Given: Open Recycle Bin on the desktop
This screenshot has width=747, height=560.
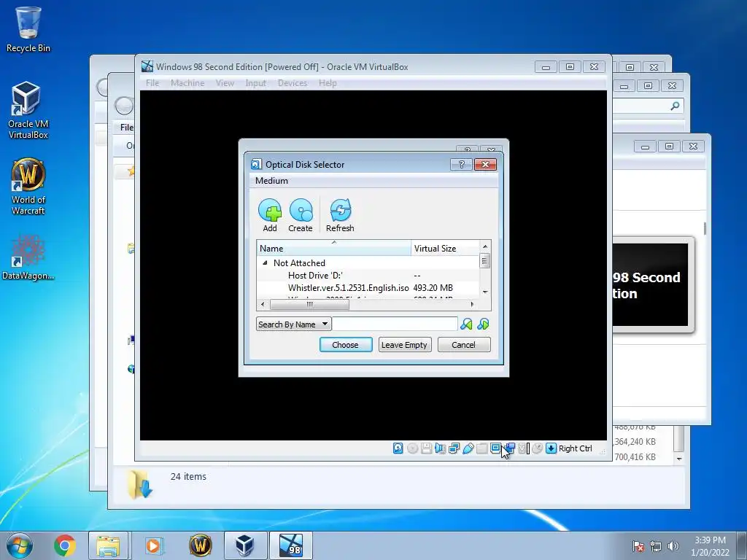Looking at the screenshot, I should [x=28, y=30].
